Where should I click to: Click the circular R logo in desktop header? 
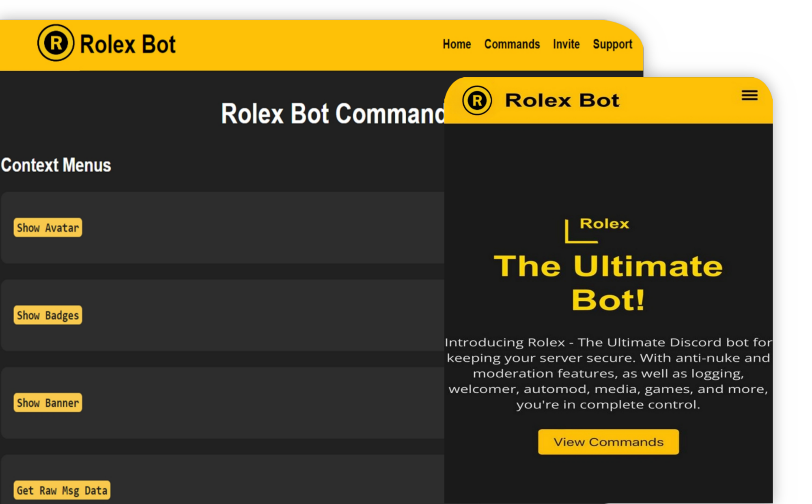(56, 43)
